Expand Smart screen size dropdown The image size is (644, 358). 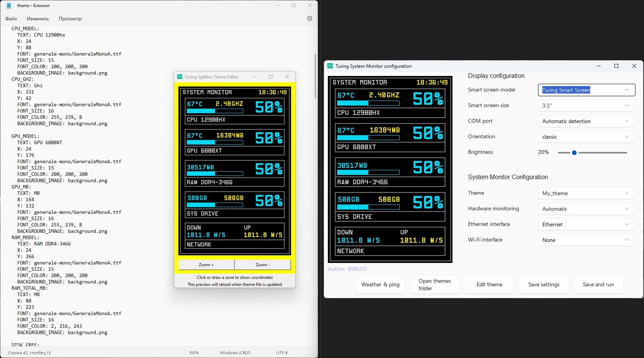tap(586, 106)
